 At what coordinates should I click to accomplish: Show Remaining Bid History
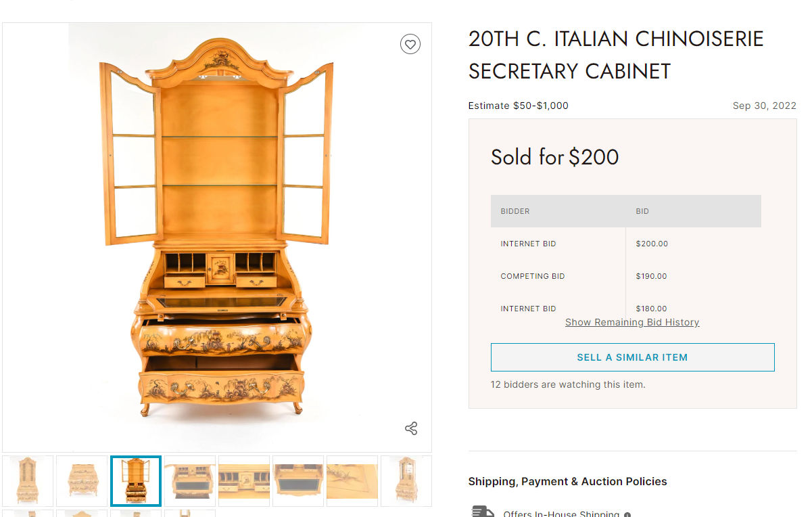tap(632, 322)
